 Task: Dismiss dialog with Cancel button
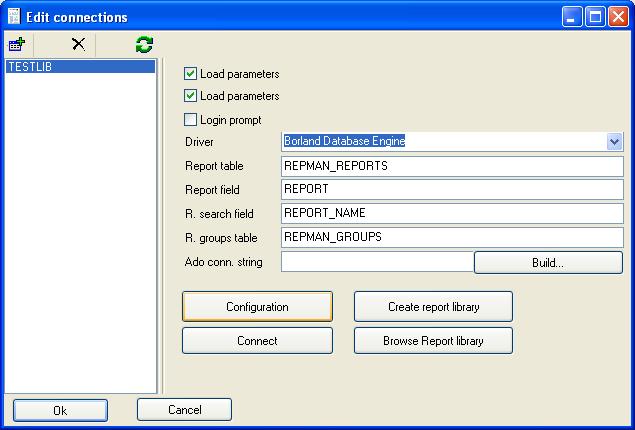tap(184, 410)
